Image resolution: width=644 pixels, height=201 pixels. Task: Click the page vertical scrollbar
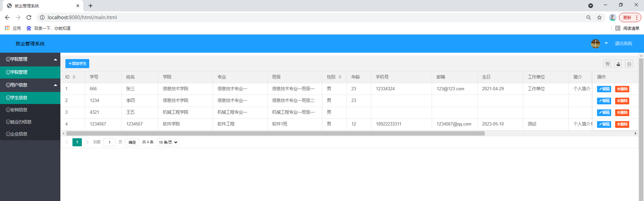641,129
